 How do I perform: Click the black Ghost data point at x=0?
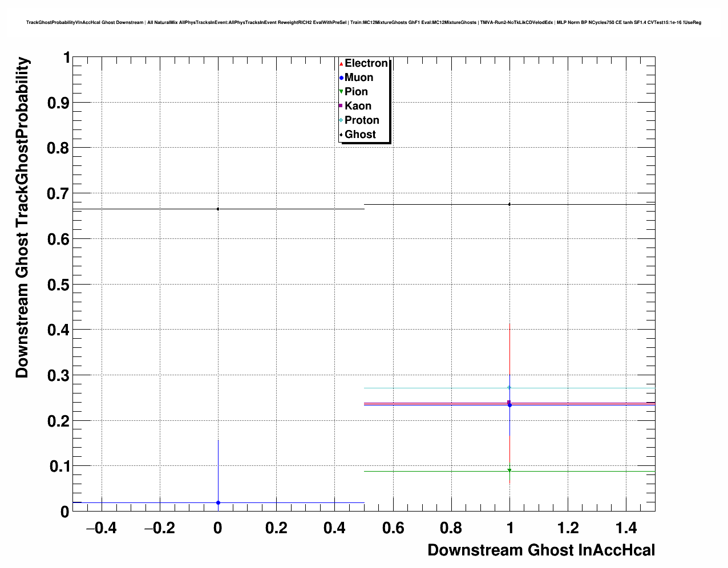click(x=218, y=209)
